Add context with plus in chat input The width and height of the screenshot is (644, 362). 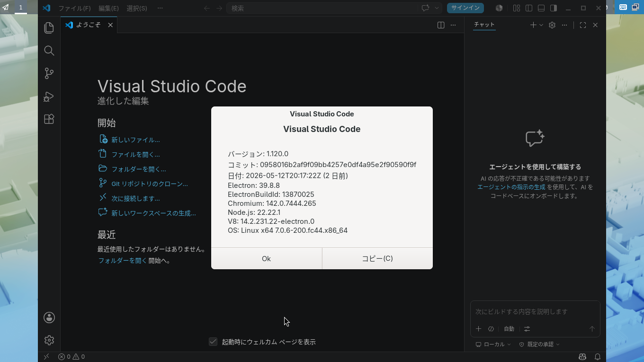tap(478, 329)
